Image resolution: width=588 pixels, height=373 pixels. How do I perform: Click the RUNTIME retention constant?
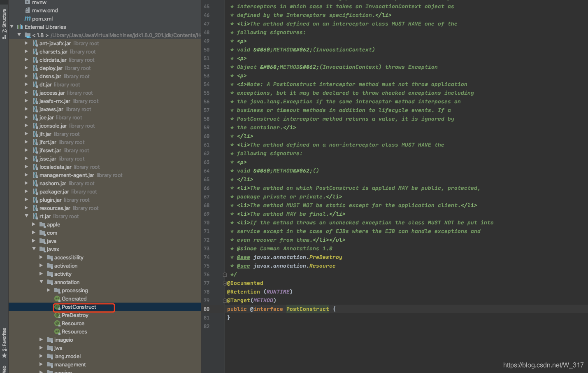[x=278, y=292]
